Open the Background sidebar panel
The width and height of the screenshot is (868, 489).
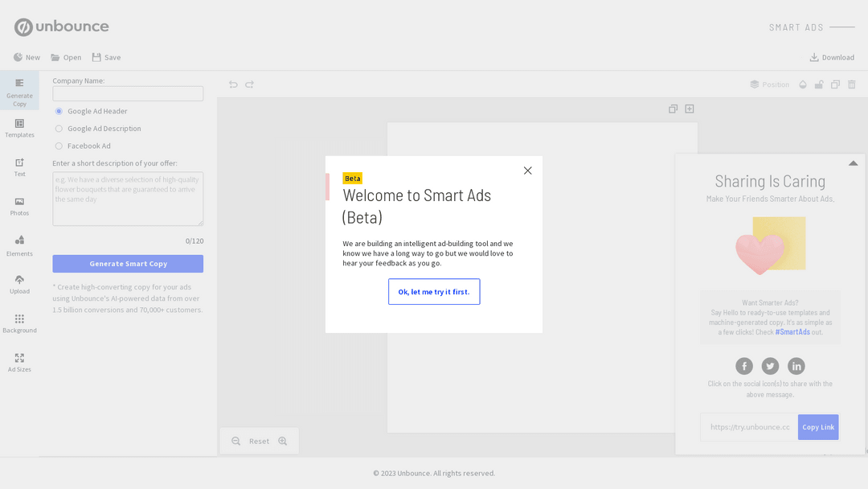(x=19, y=324)
